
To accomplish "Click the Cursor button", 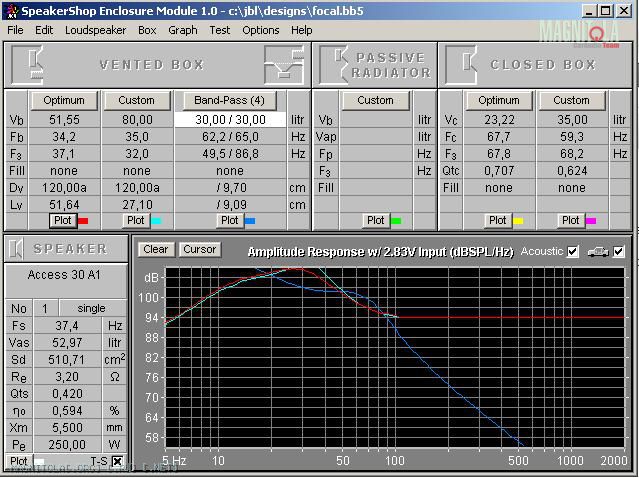I will (x=200, y=249).
